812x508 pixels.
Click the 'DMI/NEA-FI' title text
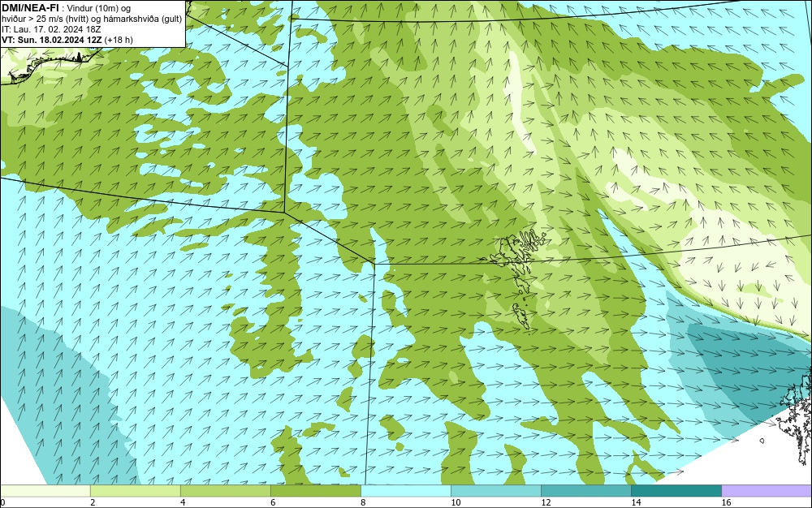pos(29,7)
